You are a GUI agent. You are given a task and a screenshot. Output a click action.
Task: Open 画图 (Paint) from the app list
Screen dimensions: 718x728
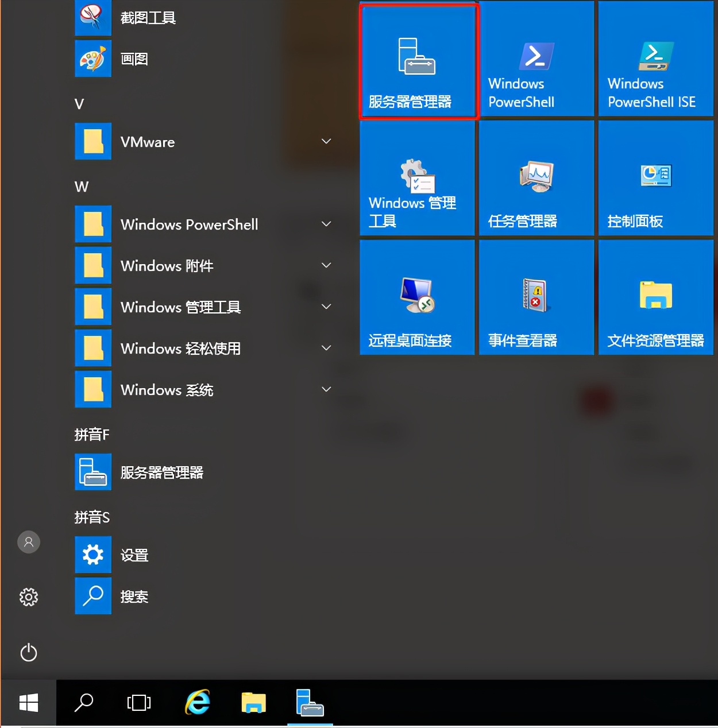pyautogui.click(x=134, y=59)
